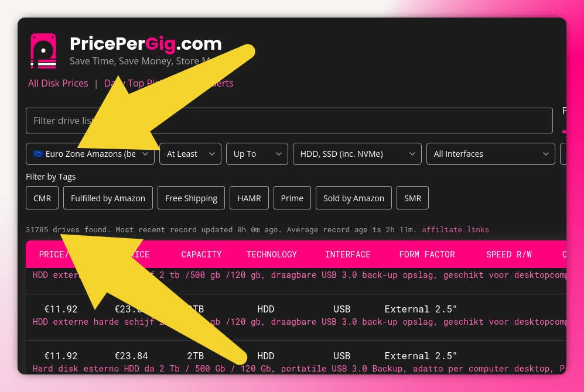This screenshot has width=584, height=392.
Task: Expand the At Least capacity dropdown
Action: [190, 154]
